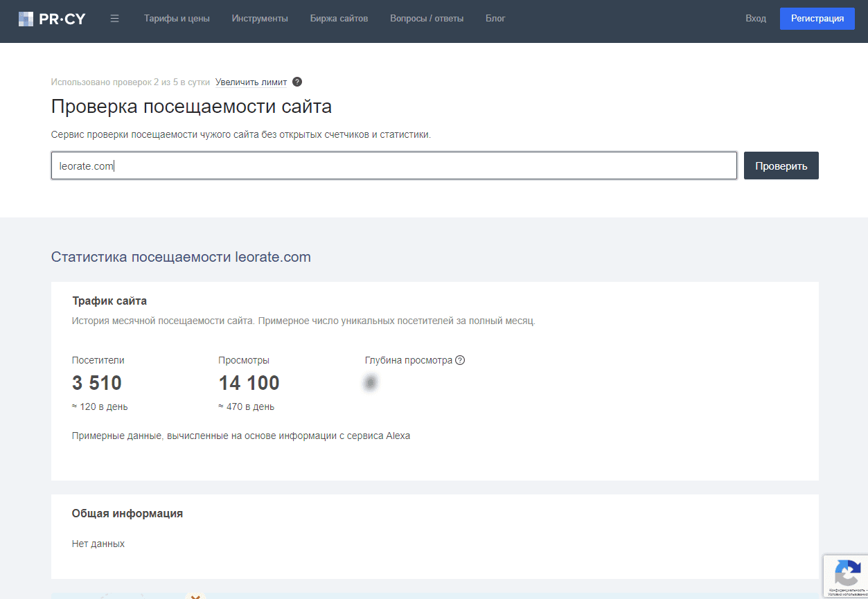The height and width of the screenshot is (599, 868).
Task: Open Вопросы / ответы section
Action: tap(427, 19)
